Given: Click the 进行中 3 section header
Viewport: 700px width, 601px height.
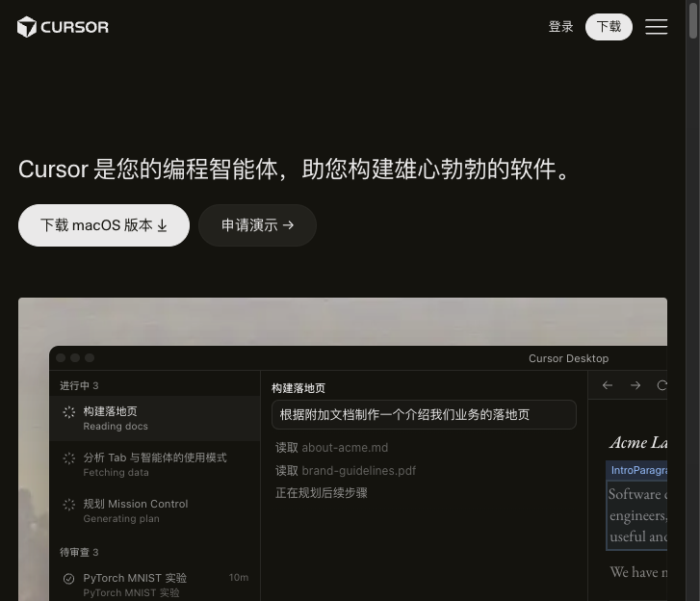Looking at the screenshot, I should click(79, 385).
